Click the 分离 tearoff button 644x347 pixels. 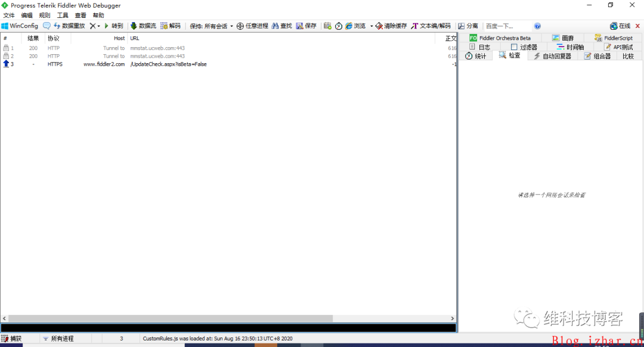(468, 26)
